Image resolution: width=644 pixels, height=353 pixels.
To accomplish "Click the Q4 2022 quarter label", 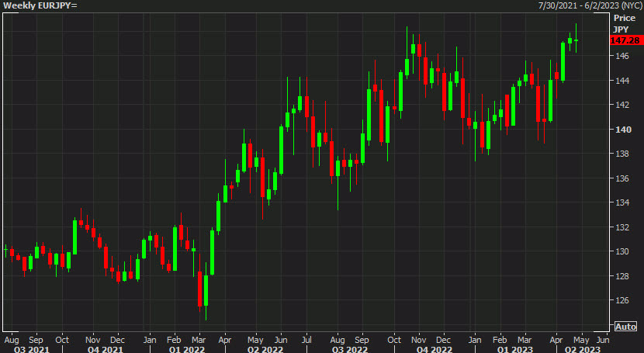I will (x=435, y=349).
